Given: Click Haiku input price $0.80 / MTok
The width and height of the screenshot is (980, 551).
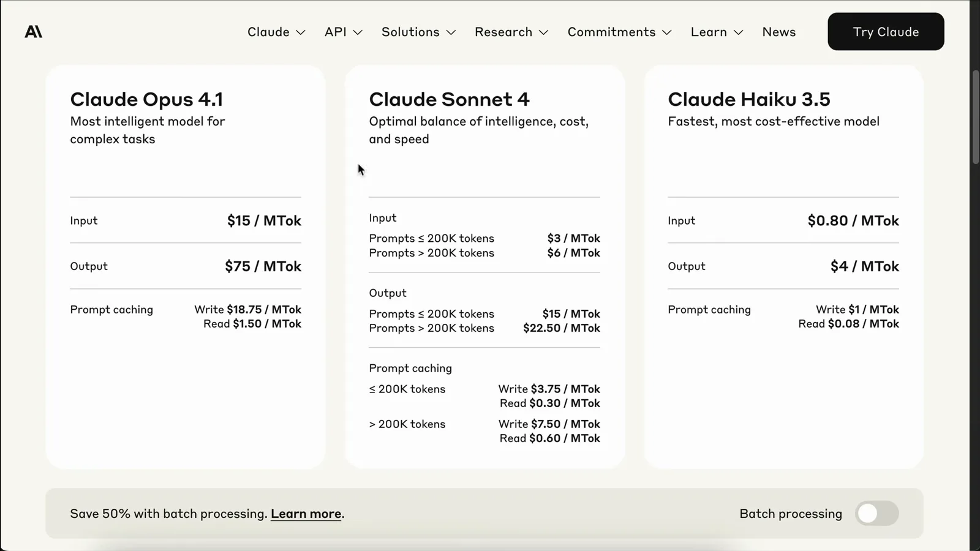Looking at the screenshot, I should 853,220.
